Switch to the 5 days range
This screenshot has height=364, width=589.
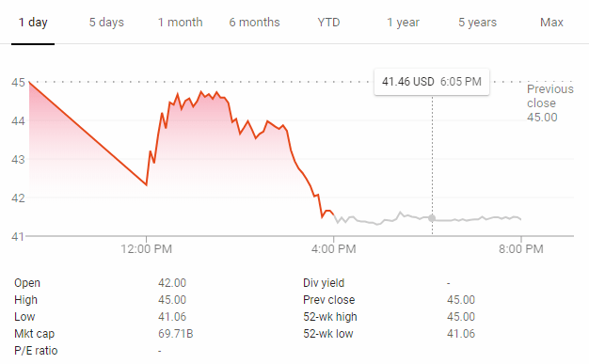pos(106,23)
